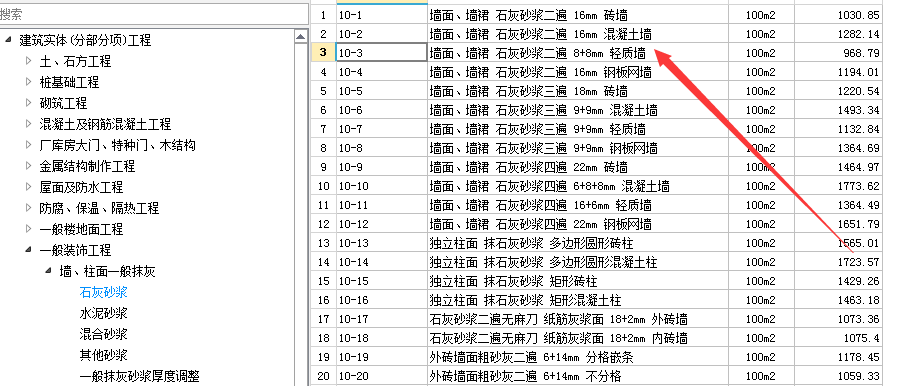
Task: Select row header number 1
Action: point(323,15)
